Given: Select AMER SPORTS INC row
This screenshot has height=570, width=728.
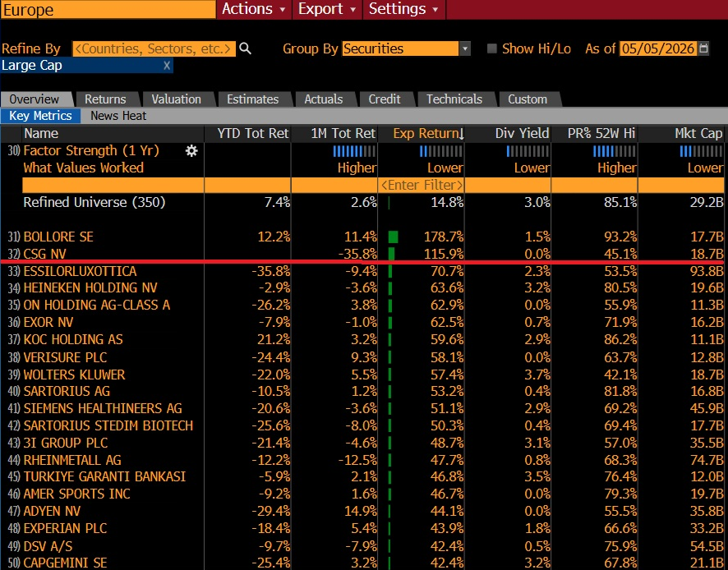Looking at the screenshot, I should [x=362, y=494].
